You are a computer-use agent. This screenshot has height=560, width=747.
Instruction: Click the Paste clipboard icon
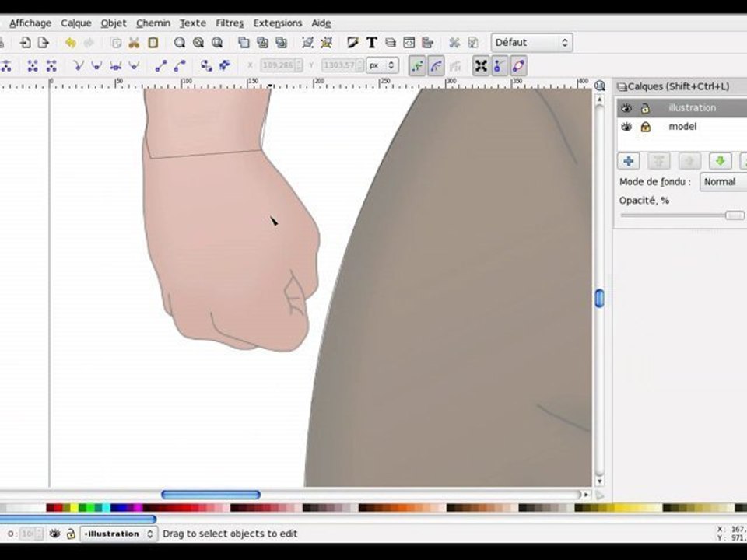pos(153,43)
